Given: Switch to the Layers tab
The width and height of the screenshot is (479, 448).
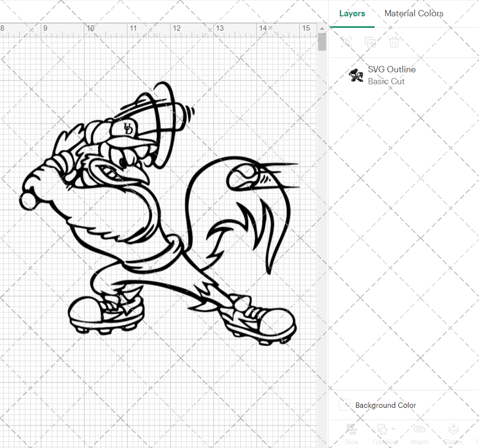Looking at the screenshot, I should point(352,13).
